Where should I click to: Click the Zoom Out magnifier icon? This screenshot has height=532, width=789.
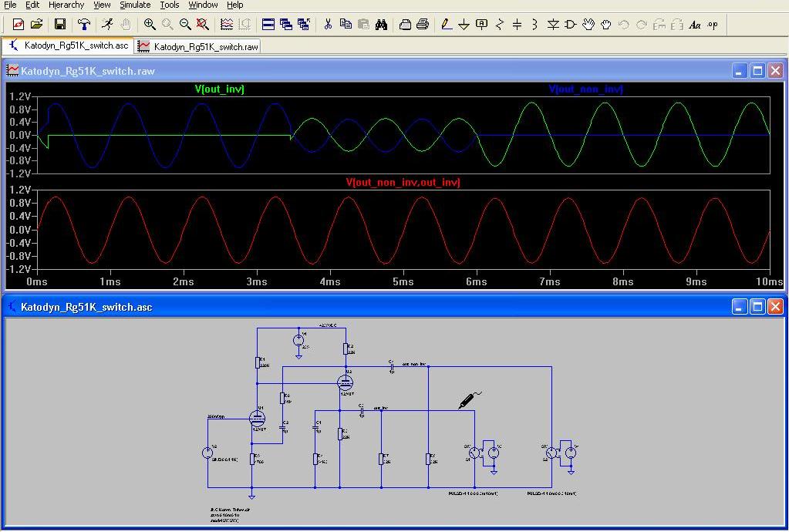pos(185,24)
